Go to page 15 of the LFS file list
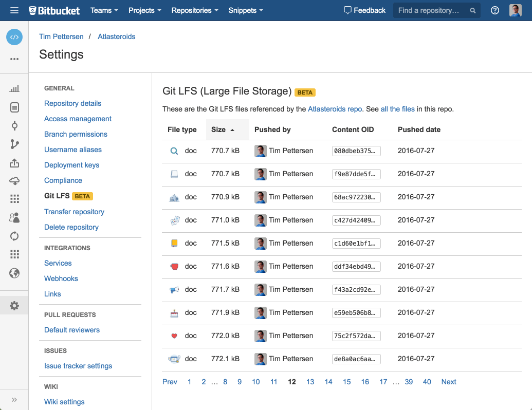The width and height of the screenshot is (532, 410). point(346,382)
